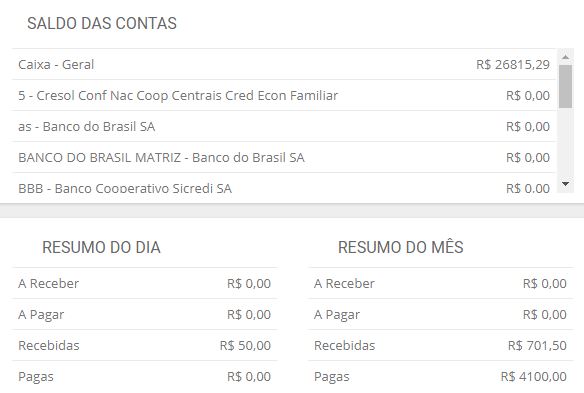
Task: Select the Cresol Conf Nac Coop account row
Action: click(284, 95)
